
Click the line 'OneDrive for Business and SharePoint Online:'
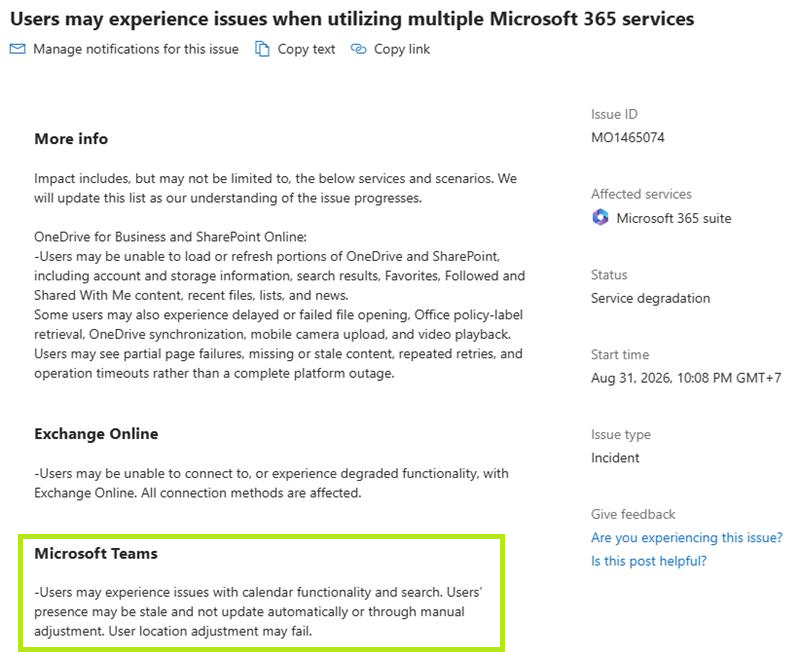click(170, 237)
